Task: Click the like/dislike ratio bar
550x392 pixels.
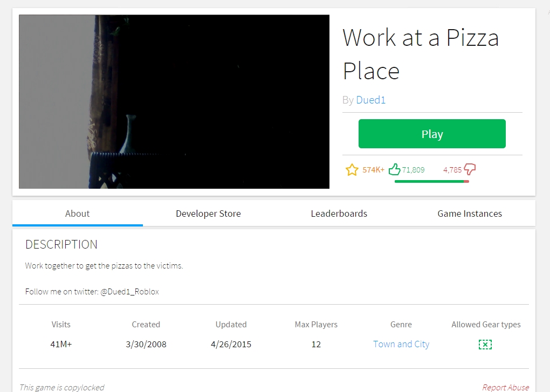Action: (432, 181)
